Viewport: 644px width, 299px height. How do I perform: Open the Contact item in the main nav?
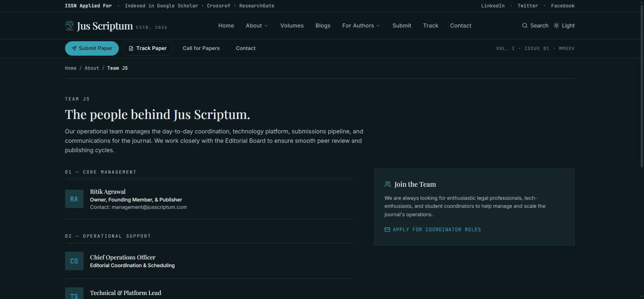point(461,25)
